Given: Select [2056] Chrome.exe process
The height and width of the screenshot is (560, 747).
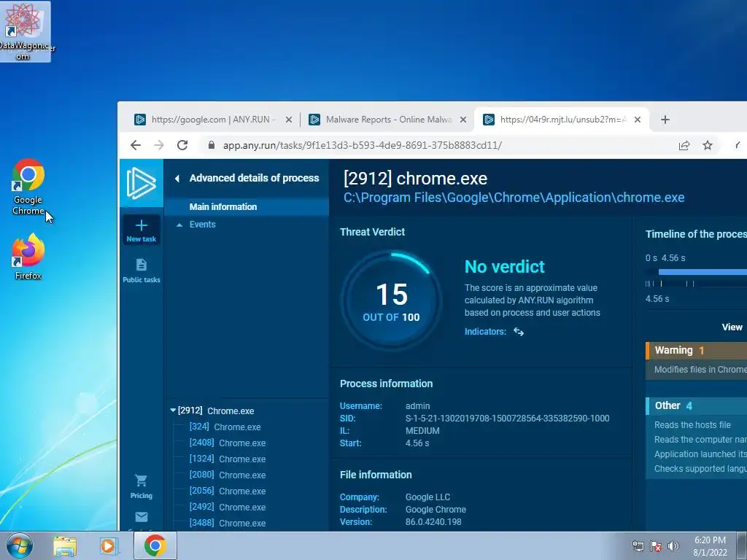Looking at the screenshot, I should (228, 491).
